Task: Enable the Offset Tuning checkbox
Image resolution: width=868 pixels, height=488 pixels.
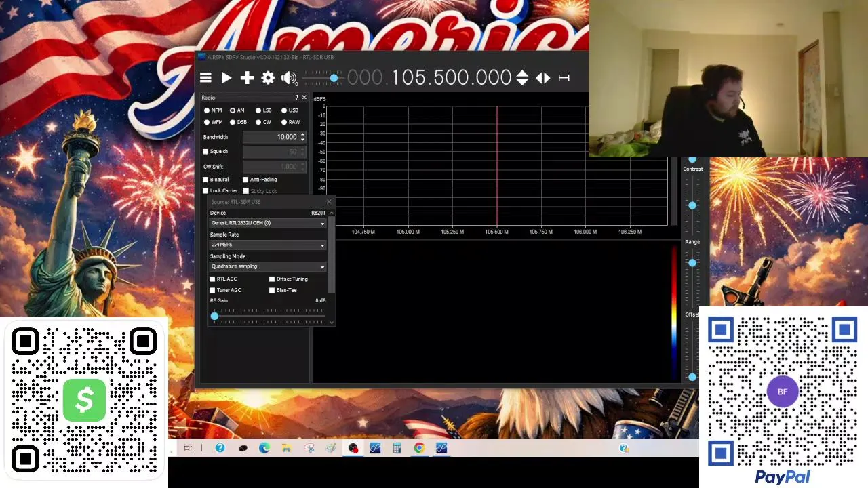Action: tap(272, 279)
